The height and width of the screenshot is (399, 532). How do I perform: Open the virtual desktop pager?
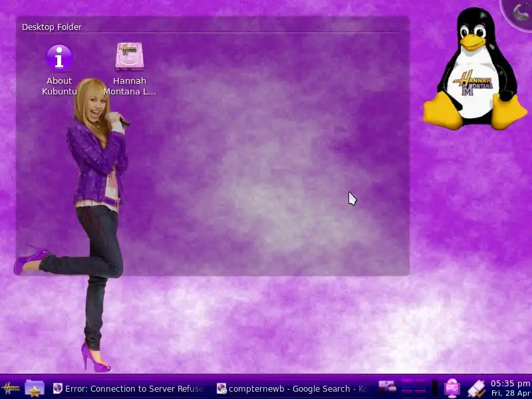point(414,388)
